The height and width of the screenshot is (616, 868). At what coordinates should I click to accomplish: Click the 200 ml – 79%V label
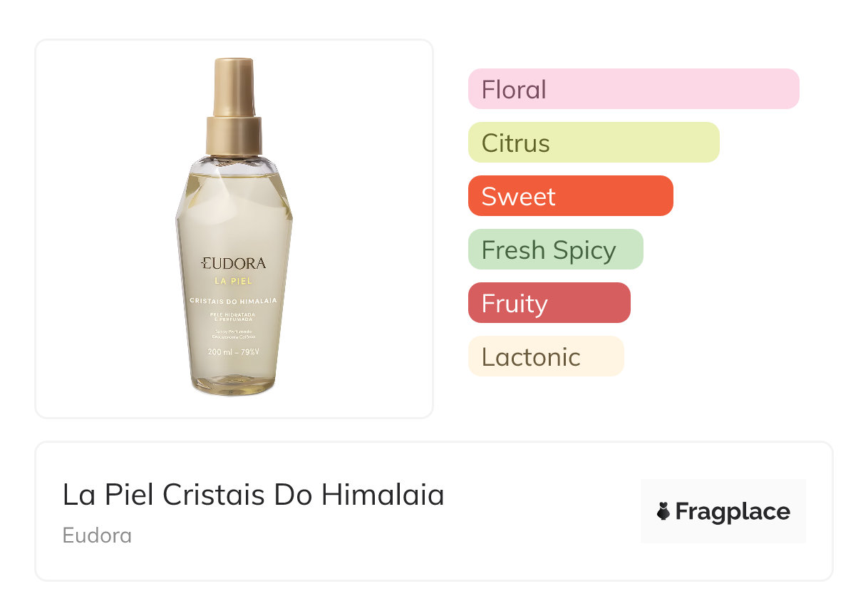click(234, 351)
